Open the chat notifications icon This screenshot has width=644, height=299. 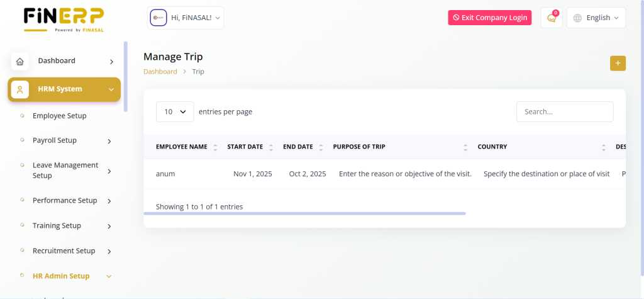[552, 18]
